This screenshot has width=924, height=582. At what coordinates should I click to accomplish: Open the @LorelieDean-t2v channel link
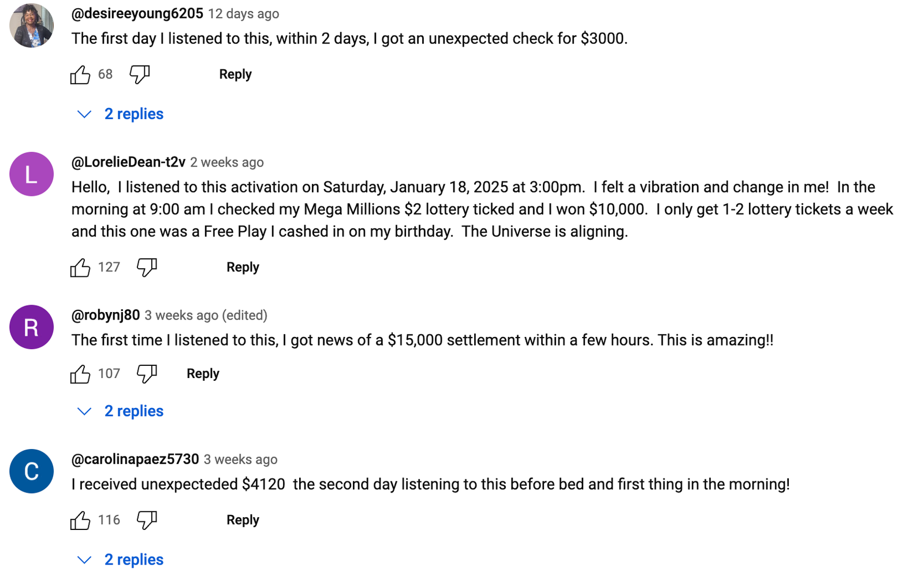pos(128,162)
